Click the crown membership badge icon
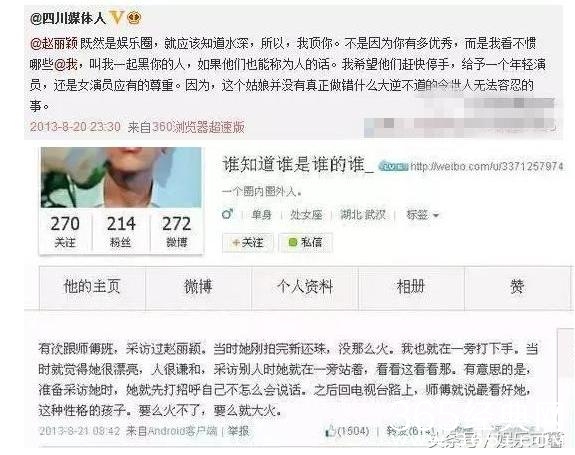 134,18
